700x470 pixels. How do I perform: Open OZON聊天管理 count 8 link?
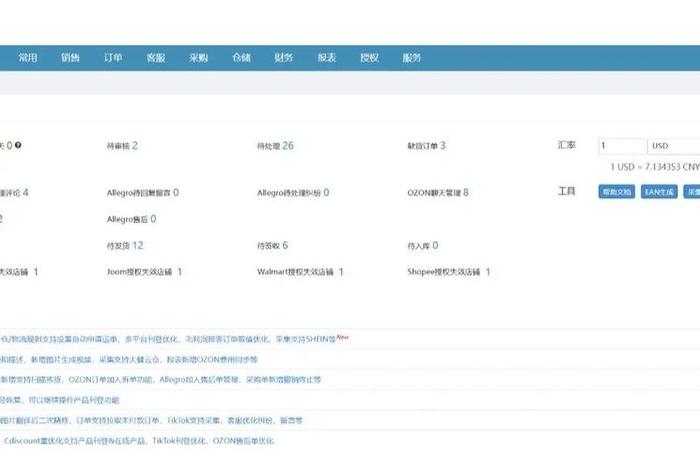[465, 192]
